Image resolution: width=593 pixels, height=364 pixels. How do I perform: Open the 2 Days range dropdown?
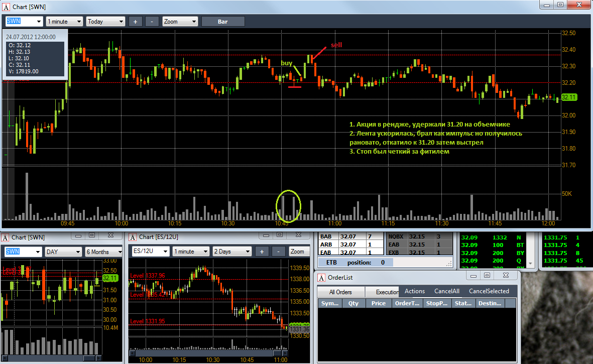point(232,252)
